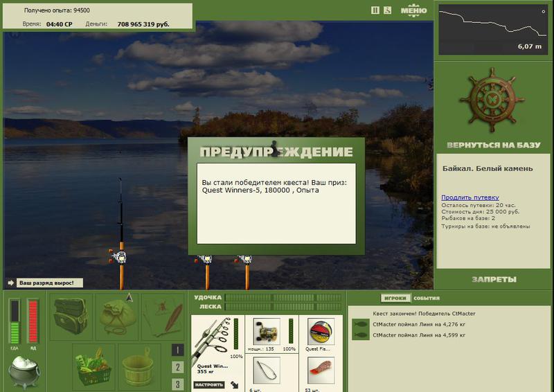
Task: Click the УДОЧКА tension bar
Action: [x=283, y=298]
